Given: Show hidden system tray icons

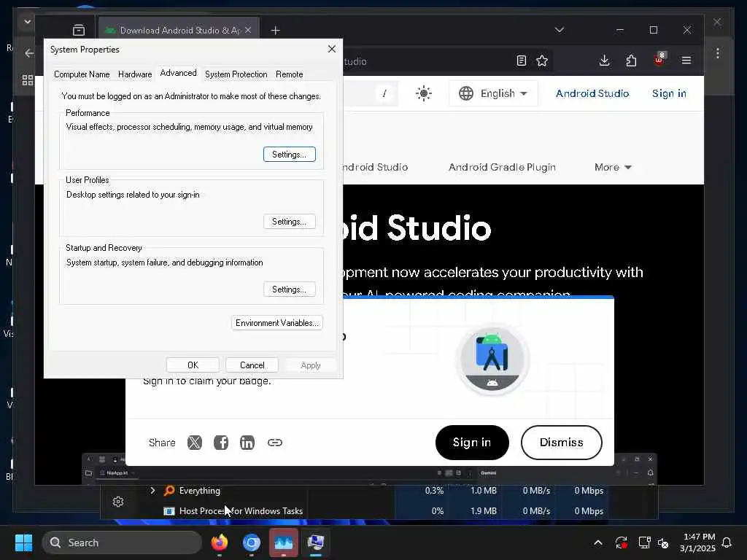Looking at the screenshot, I should point(598,542).
